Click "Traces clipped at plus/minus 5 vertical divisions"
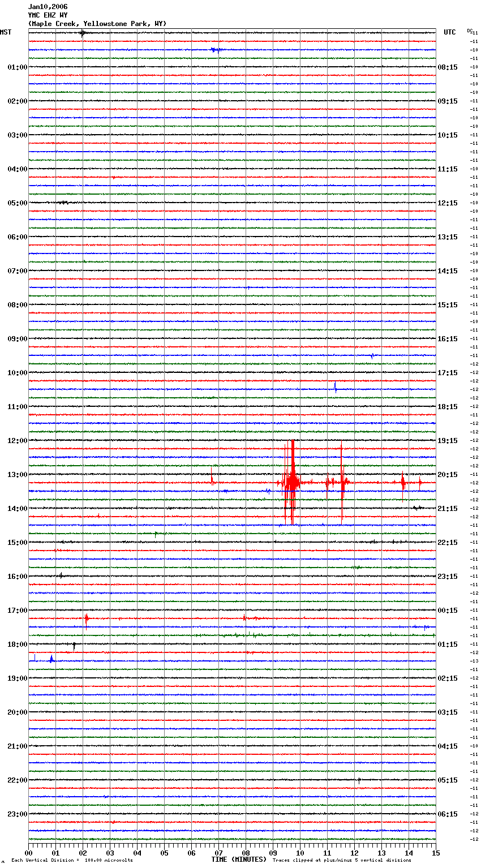The image size is (481, 868). [342, 861]
